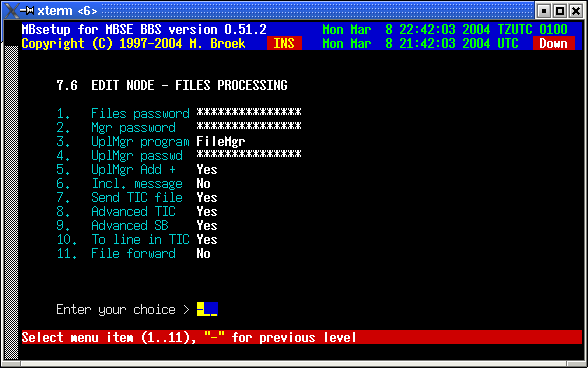
Task: Select menu item 9 Advanced SB
Action: [x=112, y=225]
